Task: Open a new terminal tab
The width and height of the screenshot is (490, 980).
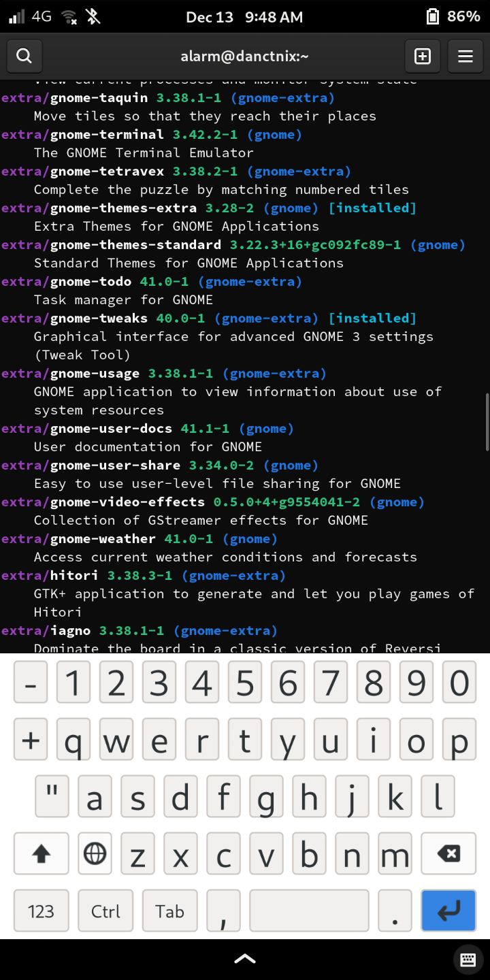Action: click(x=423, y=56)
